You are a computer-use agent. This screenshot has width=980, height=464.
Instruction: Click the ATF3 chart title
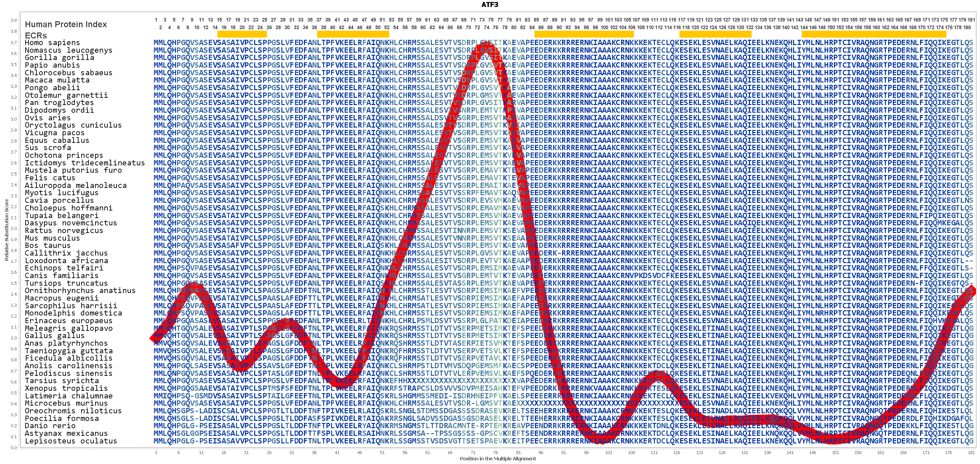pos(490,5)
